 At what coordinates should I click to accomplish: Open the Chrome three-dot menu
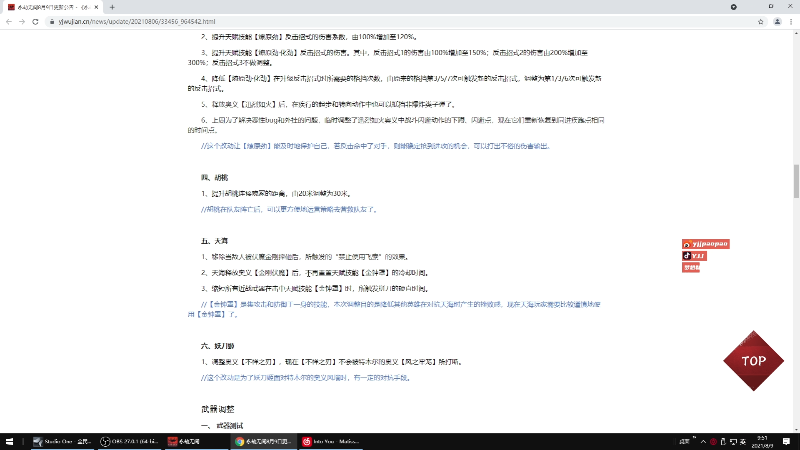click(791, 21)
